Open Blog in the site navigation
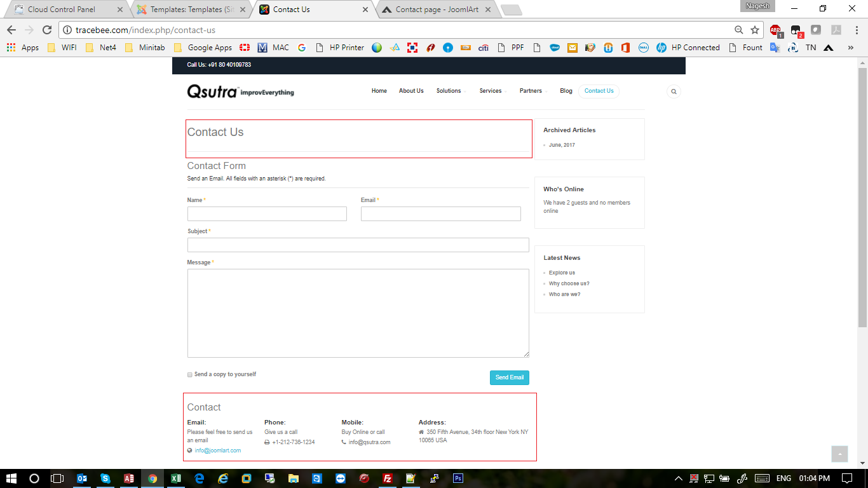The width and height of the screenshot is (868, 488). (566, 91)
